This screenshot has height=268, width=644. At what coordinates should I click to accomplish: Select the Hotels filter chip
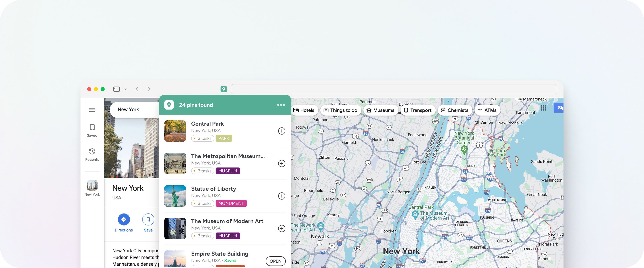pyautogui.click(x=304, y=110)
